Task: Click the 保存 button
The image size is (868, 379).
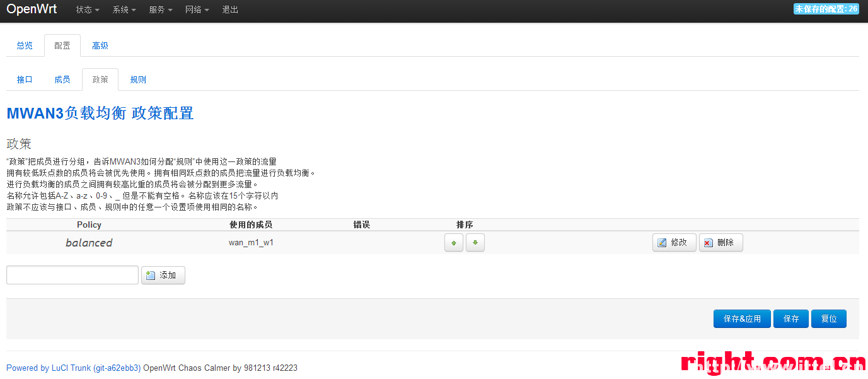Action: click(x=791, y=319)
